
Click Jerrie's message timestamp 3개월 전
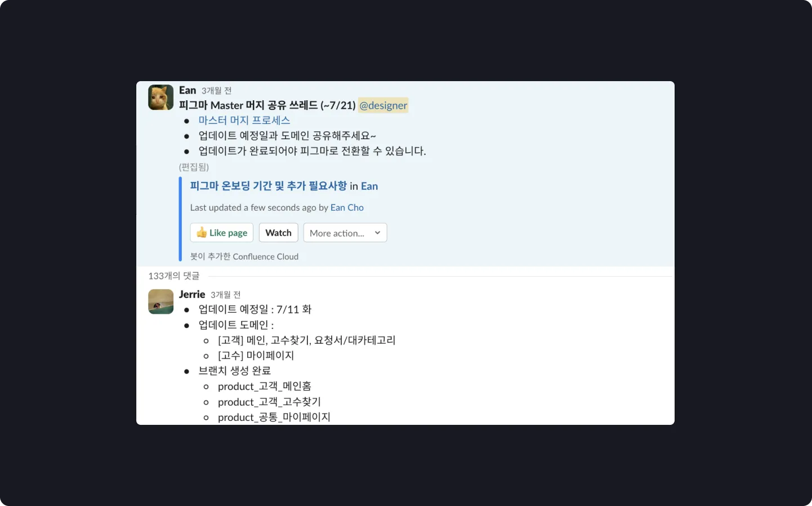[225, 295]
